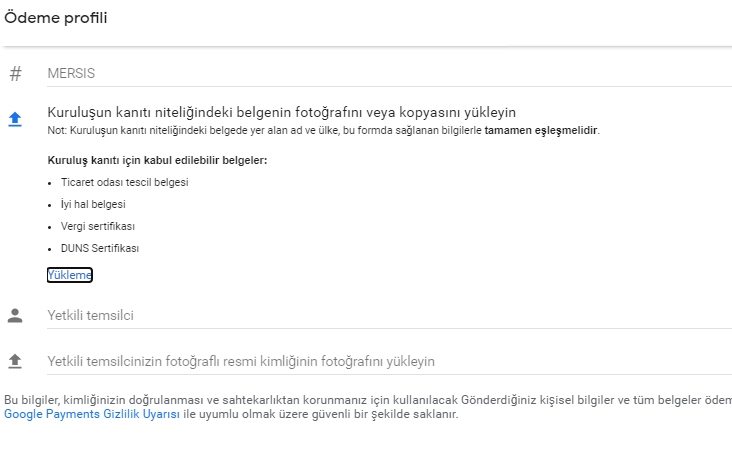Click the bold tamamen eşleşmelidir text
732x450 pixels.
[x=541, y=130]
